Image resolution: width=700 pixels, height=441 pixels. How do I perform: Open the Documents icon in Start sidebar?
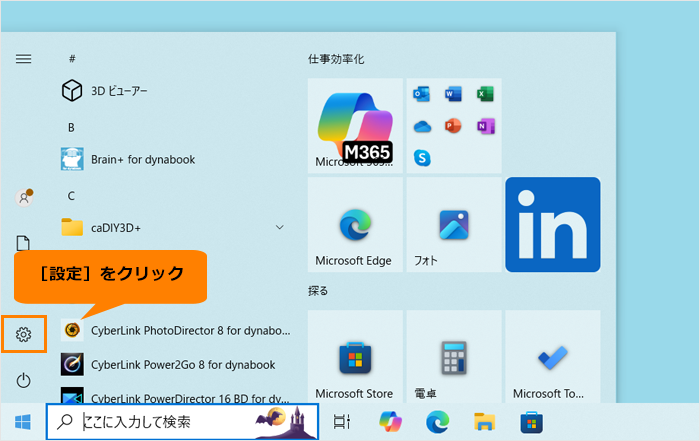point(23,243)
